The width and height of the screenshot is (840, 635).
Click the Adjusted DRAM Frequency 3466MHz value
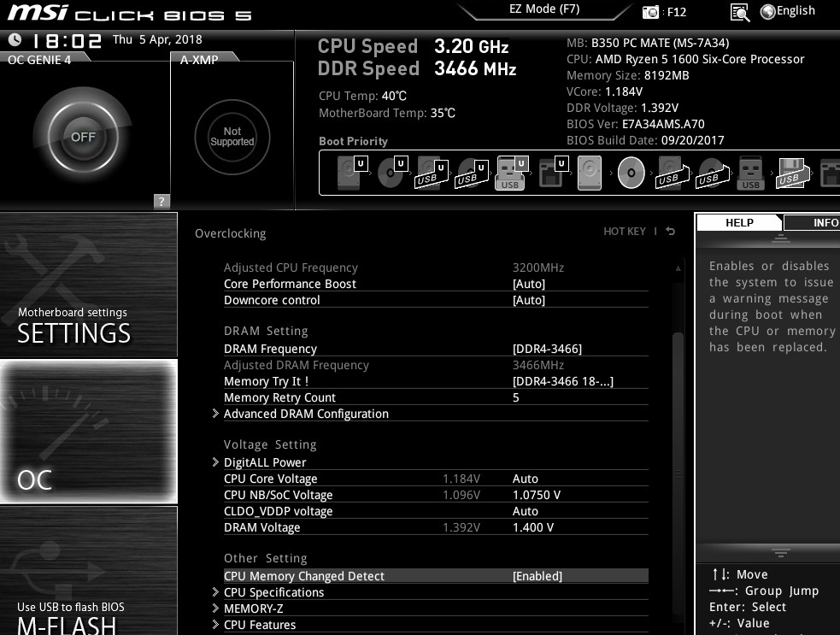click(x=537, y=366)
